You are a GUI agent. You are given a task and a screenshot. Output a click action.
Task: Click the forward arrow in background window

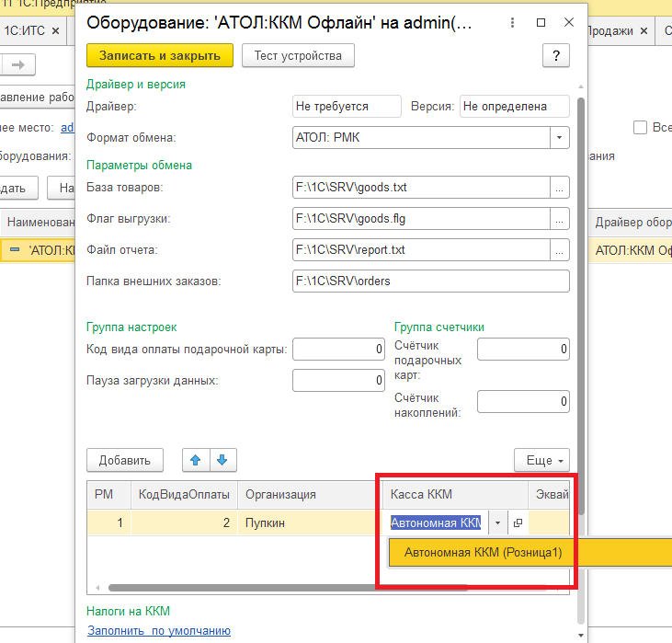point(18,64)
